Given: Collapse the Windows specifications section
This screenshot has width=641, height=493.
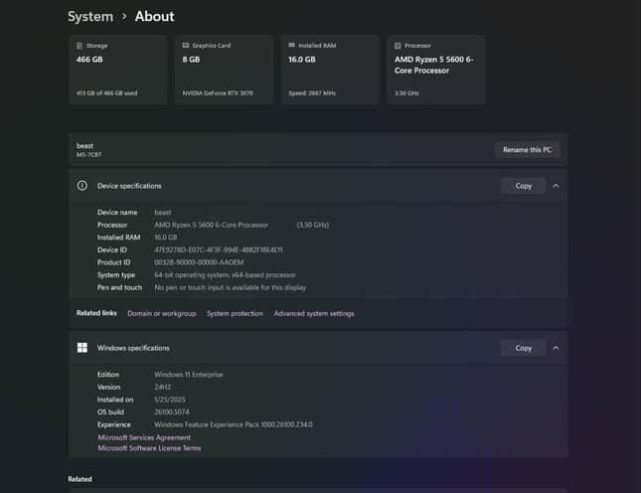Looking at the screenshot, I should [x=556, y=348].
